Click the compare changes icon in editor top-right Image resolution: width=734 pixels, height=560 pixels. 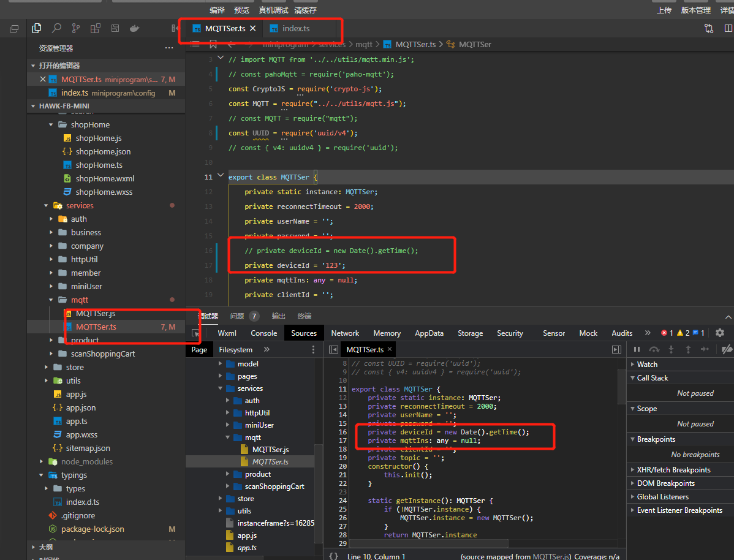pos(709,29)
